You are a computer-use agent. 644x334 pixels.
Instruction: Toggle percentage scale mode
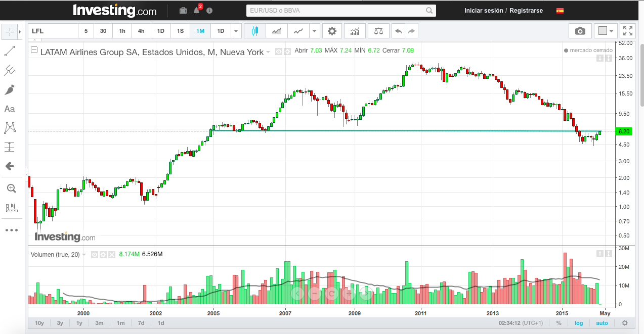tap(559, 323)
